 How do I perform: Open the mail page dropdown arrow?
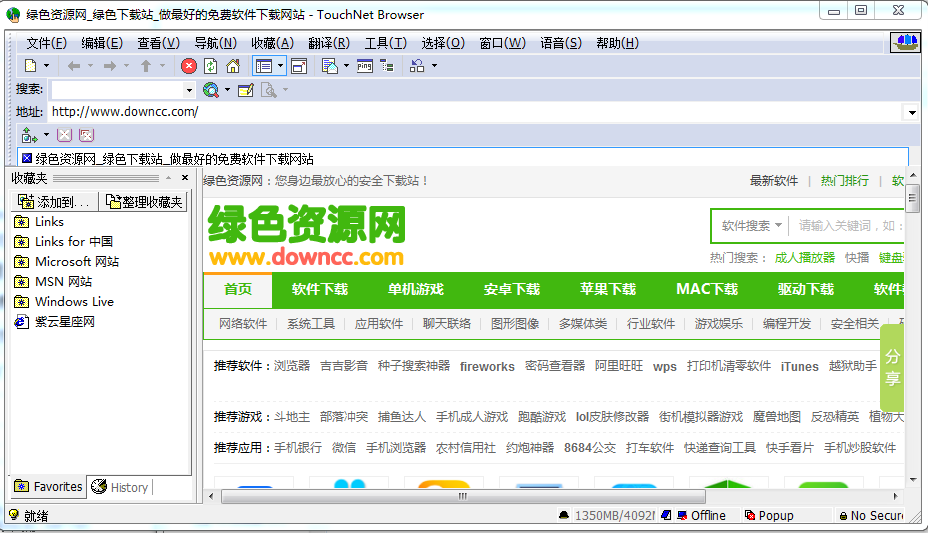pyautogui.click(x=346, y=66)
